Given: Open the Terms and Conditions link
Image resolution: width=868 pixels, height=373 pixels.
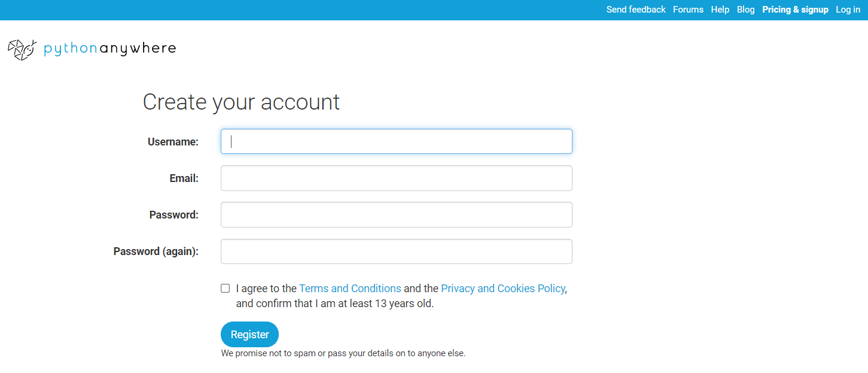Looking at the screenshot, I should [x=350, y=289].
